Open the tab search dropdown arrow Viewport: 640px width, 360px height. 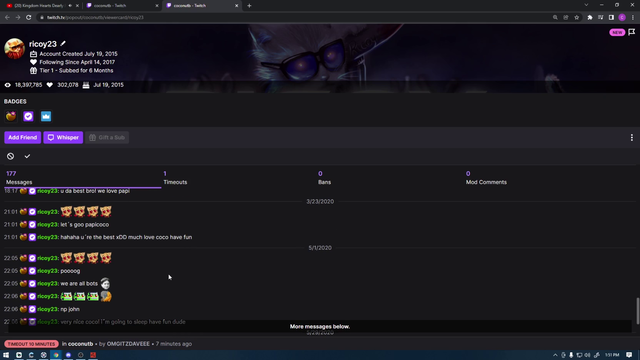(586, 5)
